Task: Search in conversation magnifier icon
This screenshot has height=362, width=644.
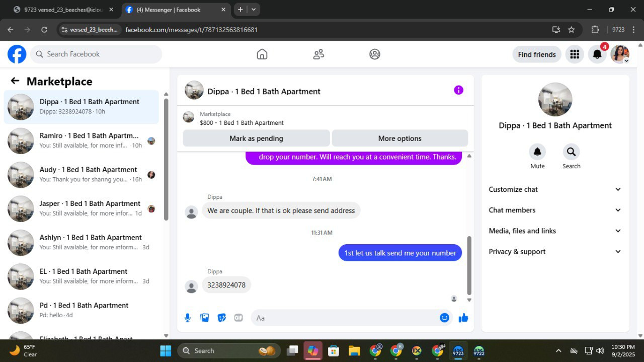Action: pyautogui.click(x=571, y=152)
